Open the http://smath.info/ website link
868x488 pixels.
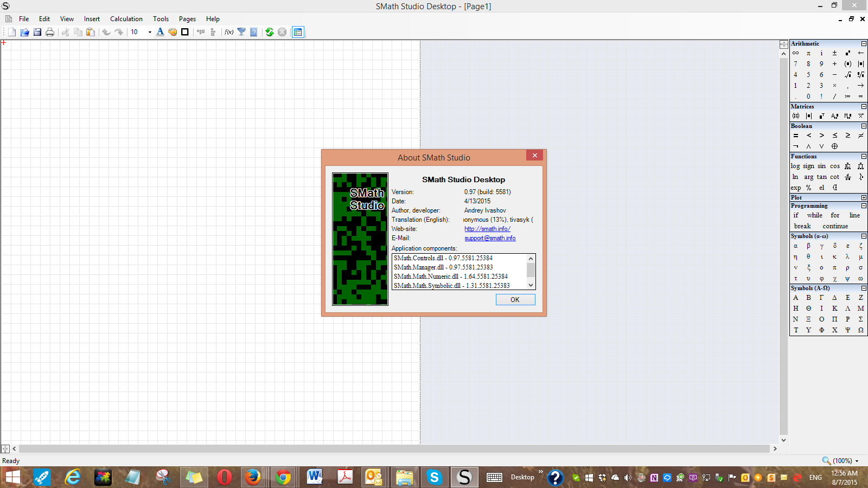(487, 229)
